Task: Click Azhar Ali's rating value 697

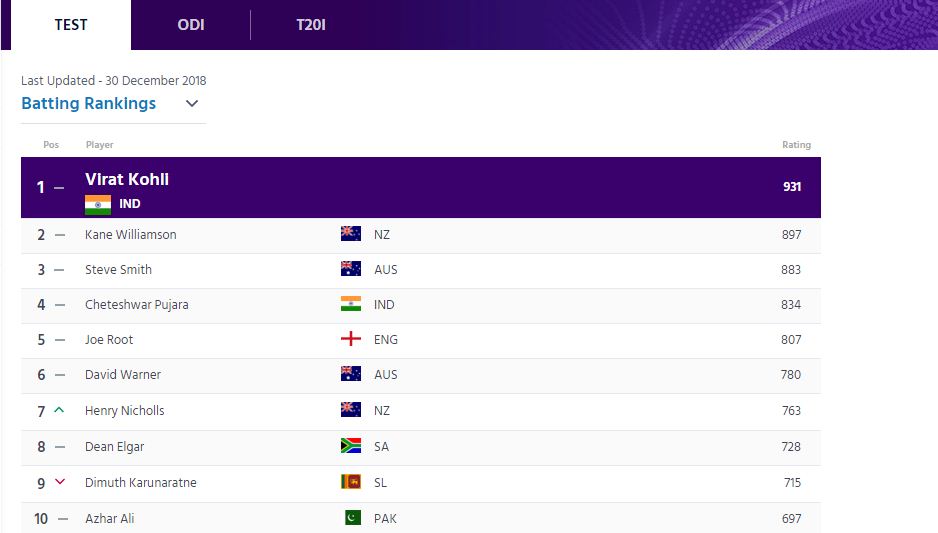Action: click(791, 518)
